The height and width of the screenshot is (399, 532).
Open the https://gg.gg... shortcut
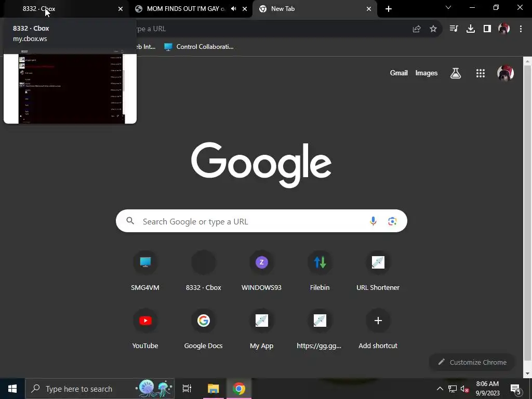point(320,329)
